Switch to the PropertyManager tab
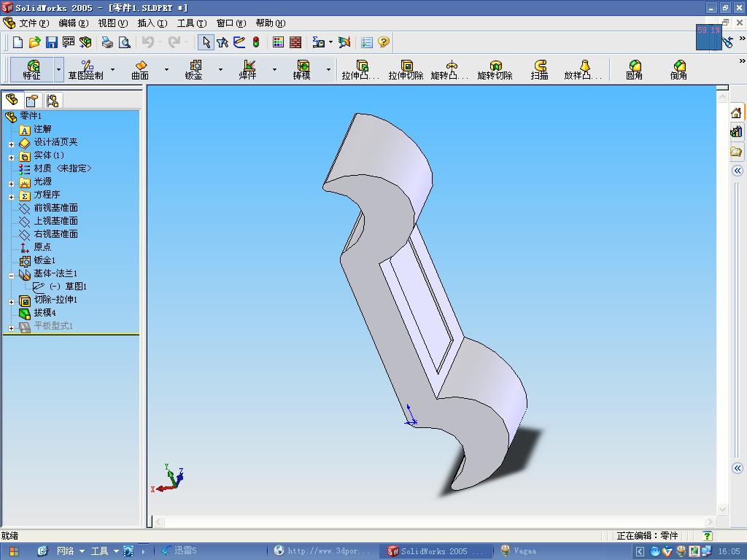This screenshot has width=747, height=560. click(32, 101)
